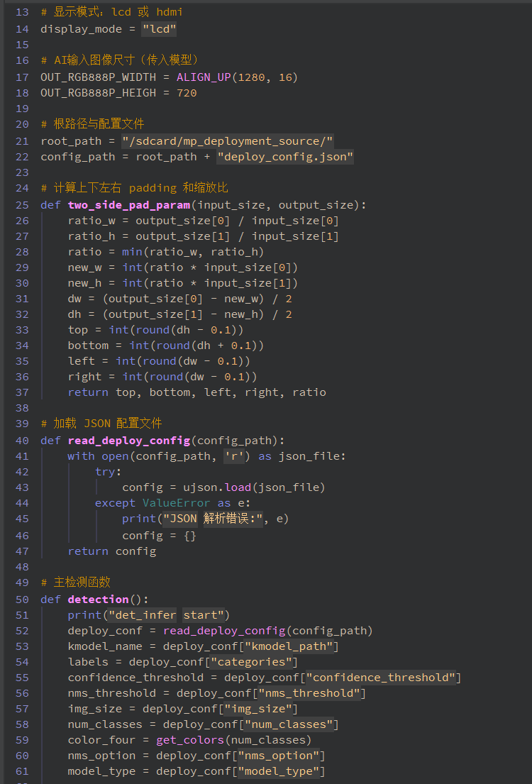
Task: Click line number 50 in the gutter
Action: coord(22,600)
